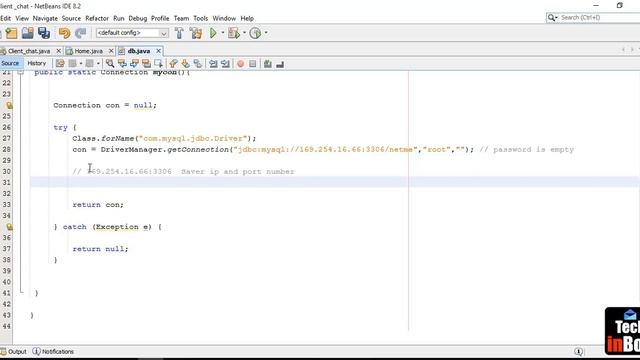
Task: Click the hint bulb beside Connection con line
Action: pos(9,105)
